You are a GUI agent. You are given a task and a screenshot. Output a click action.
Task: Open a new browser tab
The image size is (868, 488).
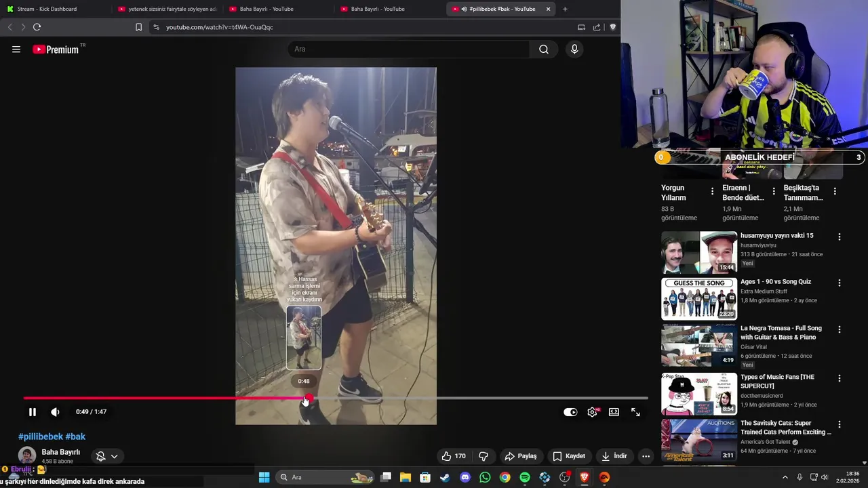[565, 9]
